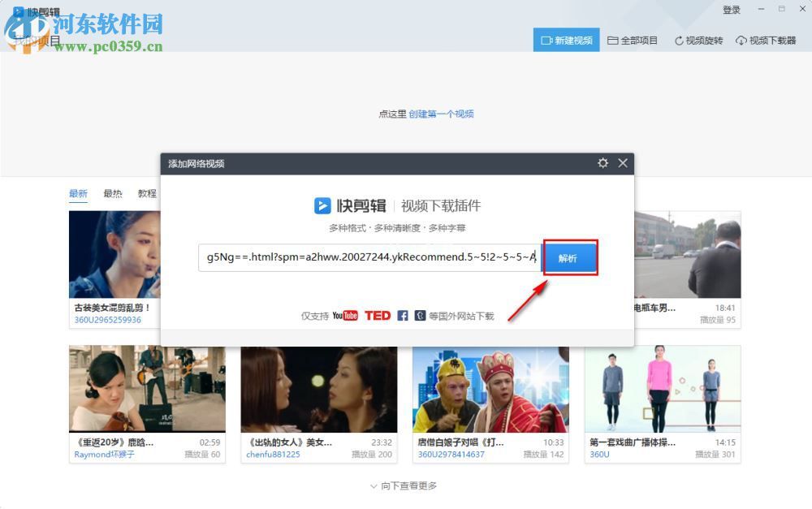The image size is (812, 509).
Task: Click 古装美女混剪乱剪 video title
Action: pos(112,308)
